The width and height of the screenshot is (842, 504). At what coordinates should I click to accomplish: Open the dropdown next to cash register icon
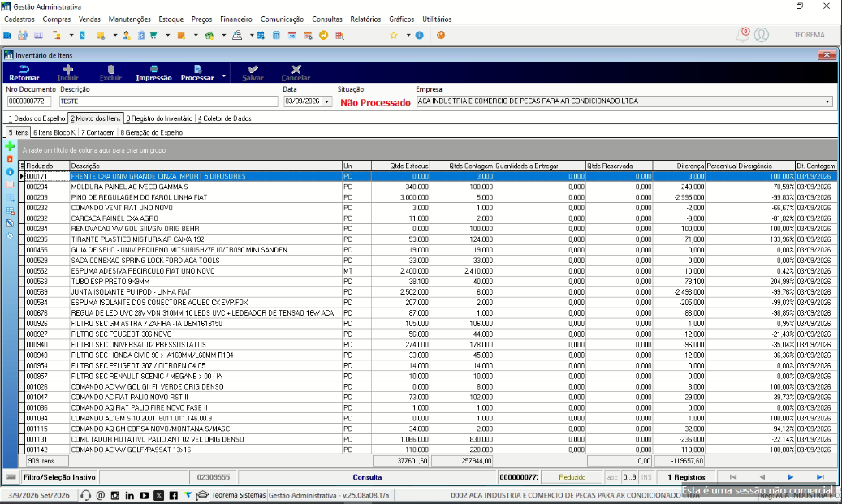(252, 36)
